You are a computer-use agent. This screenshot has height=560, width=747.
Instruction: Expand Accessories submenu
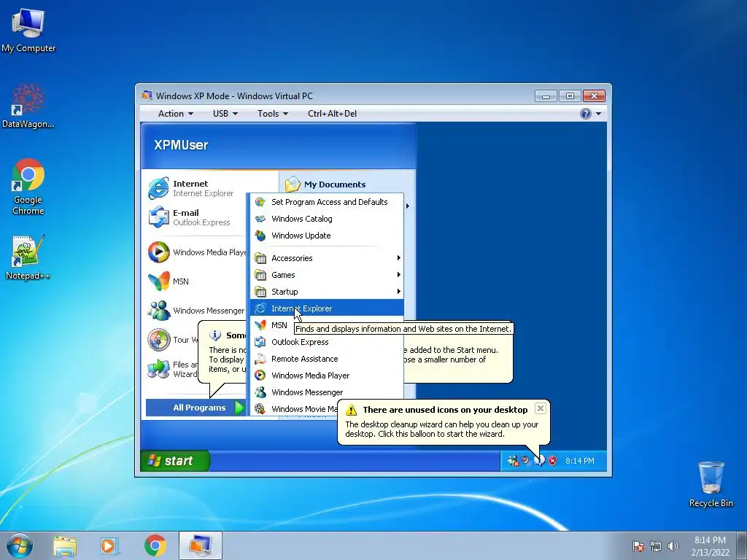tap(328, 258)
